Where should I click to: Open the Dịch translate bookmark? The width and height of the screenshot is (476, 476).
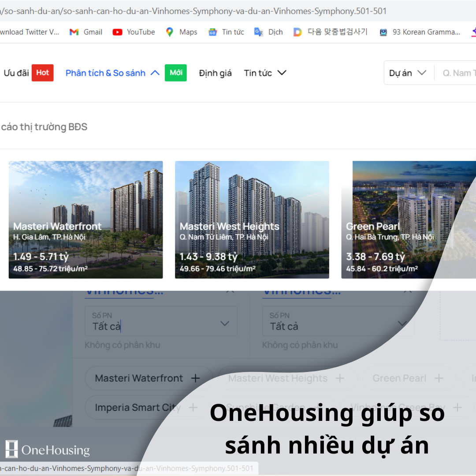(269, 32)
